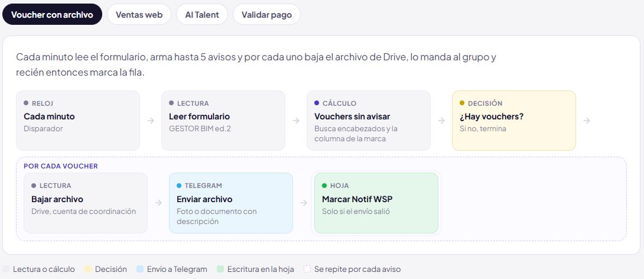Click the Lectura o cálculo legend swatch

[x=6, y=269]
